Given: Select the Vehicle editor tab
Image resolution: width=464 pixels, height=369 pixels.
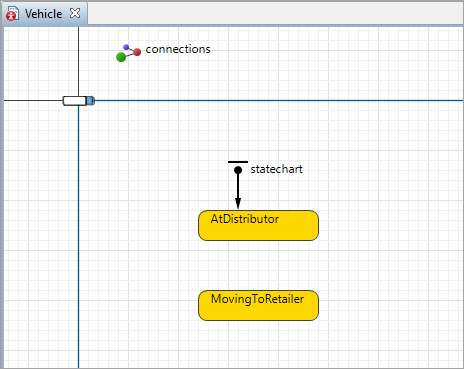Looking at the screenshot, I should click(44, 14).
